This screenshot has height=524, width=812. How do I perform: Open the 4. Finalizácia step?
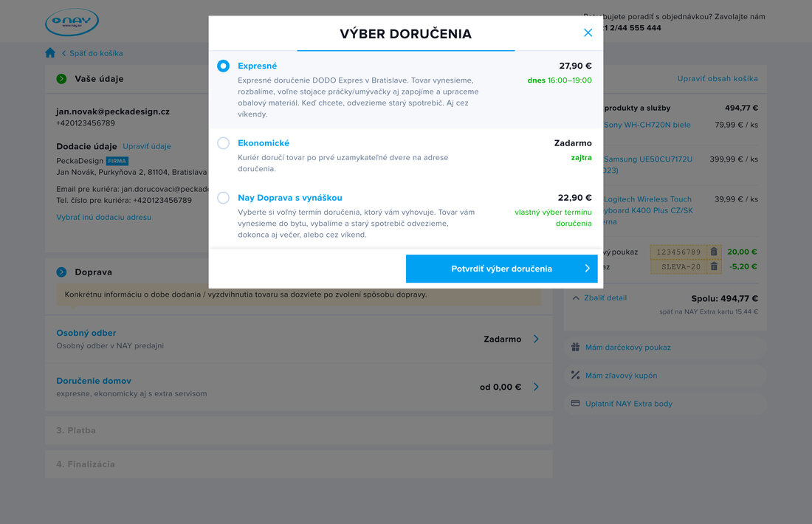coord(299,464)
